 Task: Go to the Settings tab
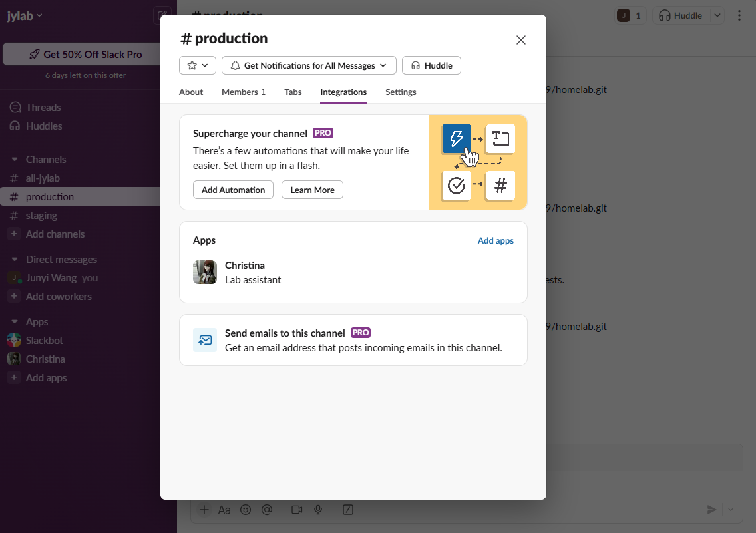(401, 92)
